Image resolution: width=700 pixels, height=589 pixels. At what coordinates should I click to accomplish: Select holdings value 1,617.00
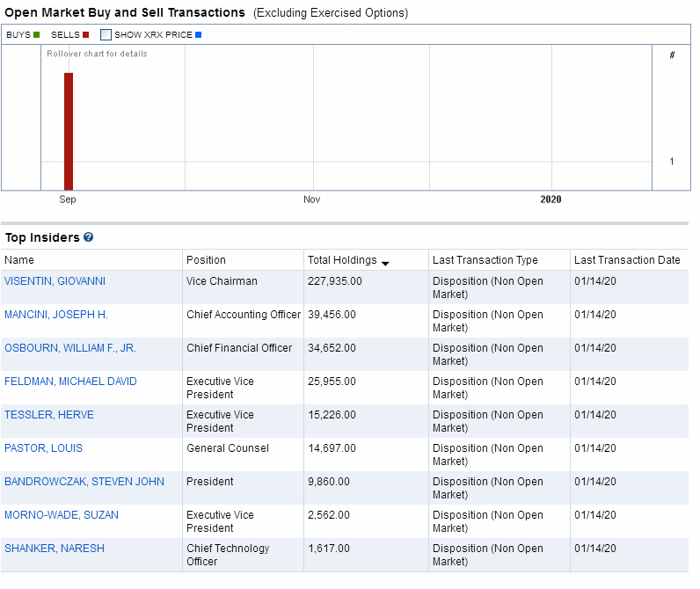click(329, 549)
